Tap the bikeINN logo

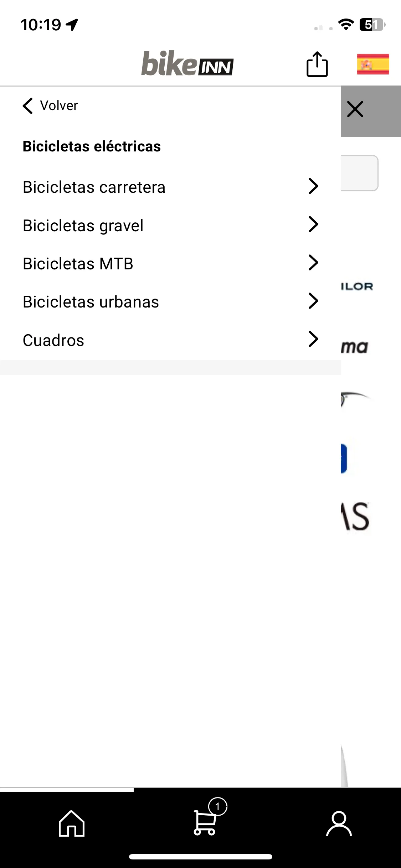coord(187,63)
